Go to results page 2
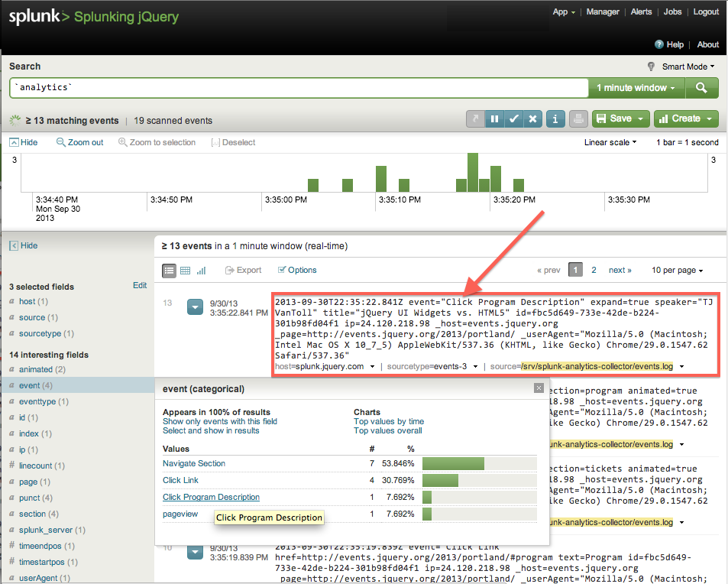Viewport: 728px width, 584px height. pyautogui.click(x=594, y=270)
